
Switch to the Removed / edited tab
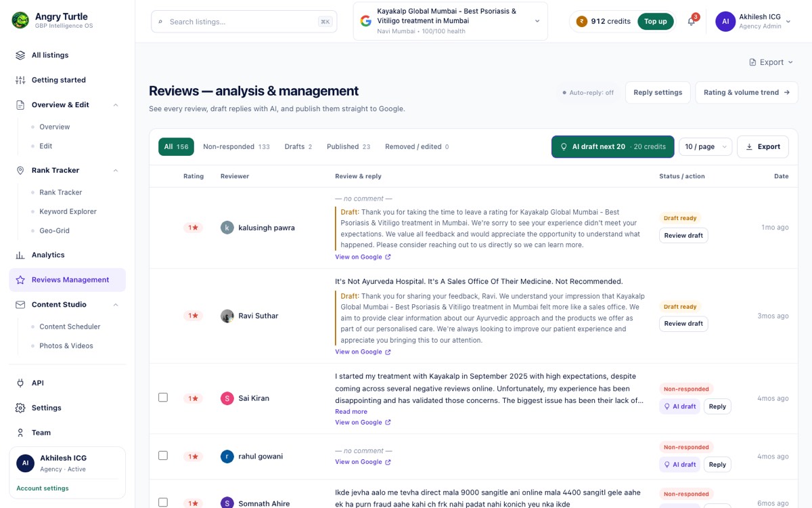point(417,147)
